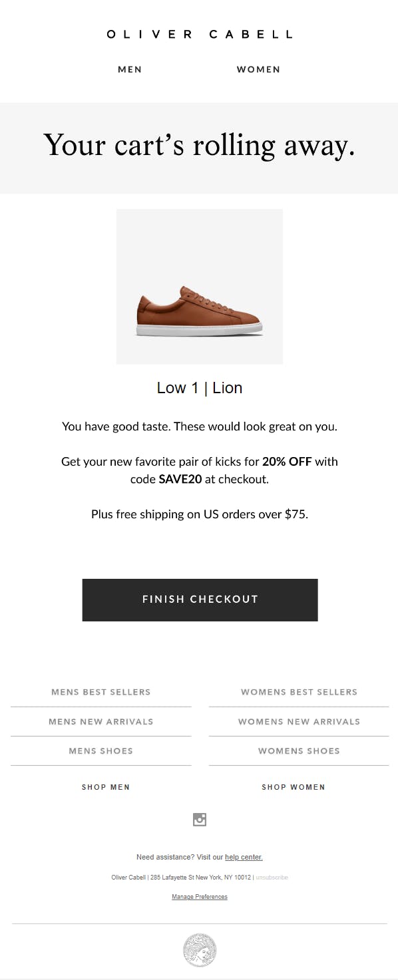Click the unsubscribe link
The width and height of the screenshot is (398, 980).
pos(272,878)
